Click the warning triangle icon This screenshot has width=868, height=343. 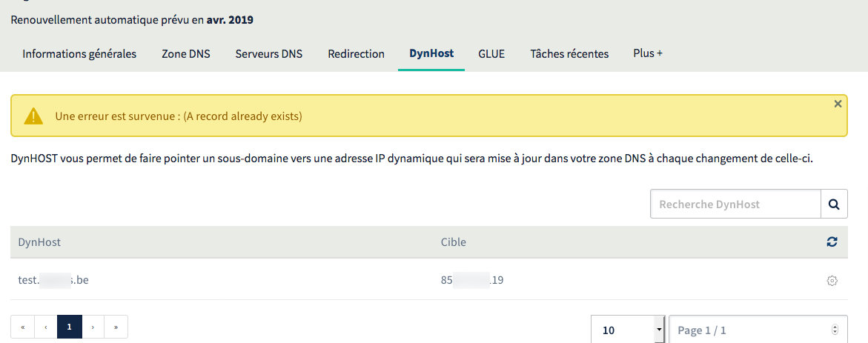(33, 116)
